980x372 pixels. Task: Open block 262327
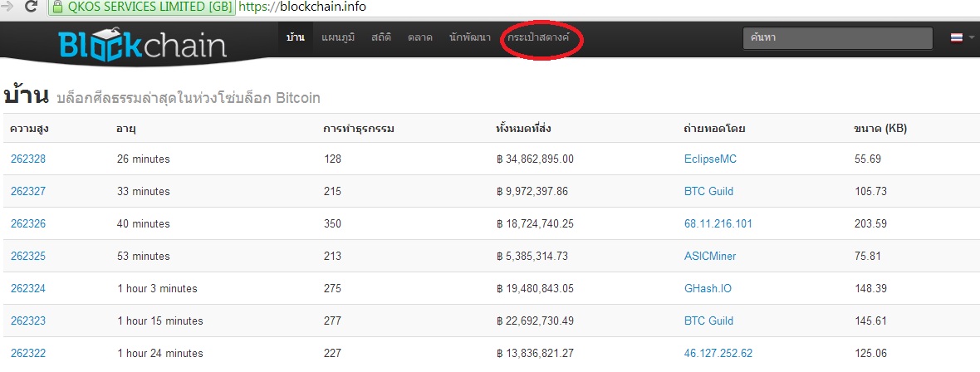tap(28, 191)
